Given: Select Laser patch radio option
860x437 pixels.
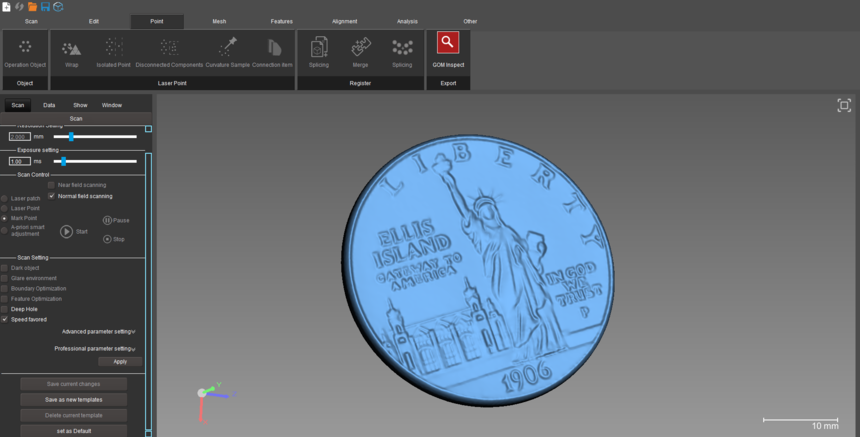Looking at the screenshot, I should pyautogui.click(x=4, y=198).
